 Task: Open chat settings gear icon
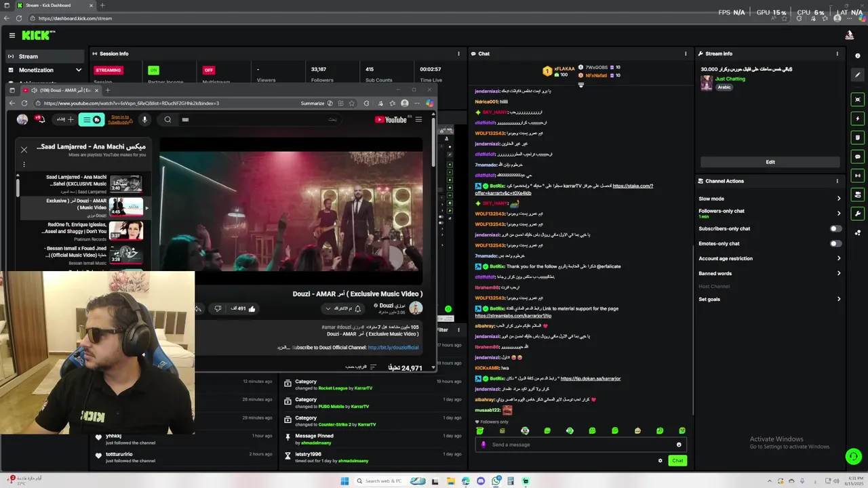pyautogui.click(x=660, y=461)
